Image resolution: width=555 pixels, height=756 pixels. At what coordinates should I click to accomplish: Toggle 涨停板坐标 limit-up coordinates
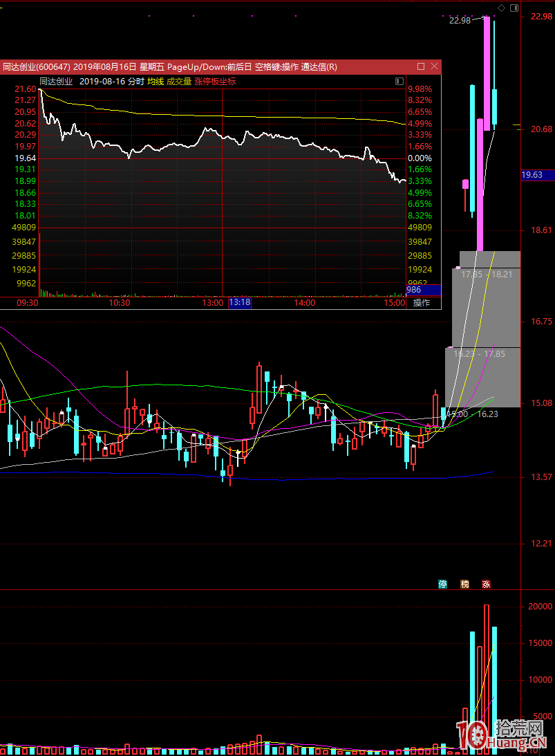click(x=215, y=82)
